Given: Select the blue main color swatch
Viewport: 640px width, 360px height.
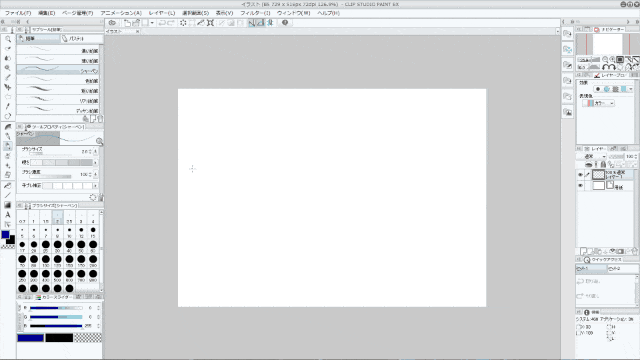Looking at the screenshot, I should point(30,338).
